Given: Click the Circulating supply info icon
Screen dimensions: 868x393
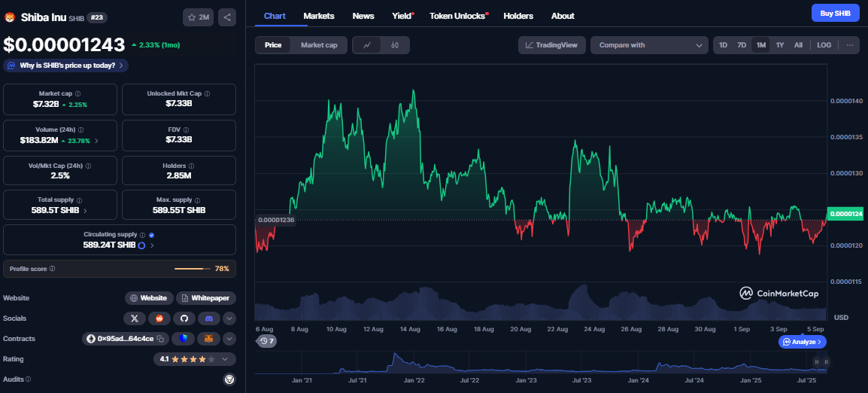Looking at the screenshot, I should pyautogui.click(x=142, y=235).
